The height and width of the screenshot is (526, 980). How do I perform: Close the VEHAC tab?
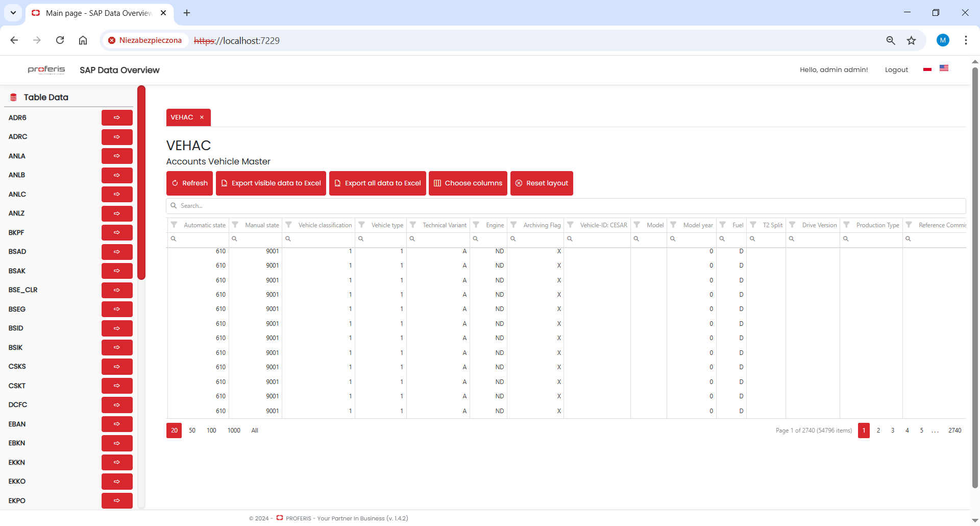(202, 117)
